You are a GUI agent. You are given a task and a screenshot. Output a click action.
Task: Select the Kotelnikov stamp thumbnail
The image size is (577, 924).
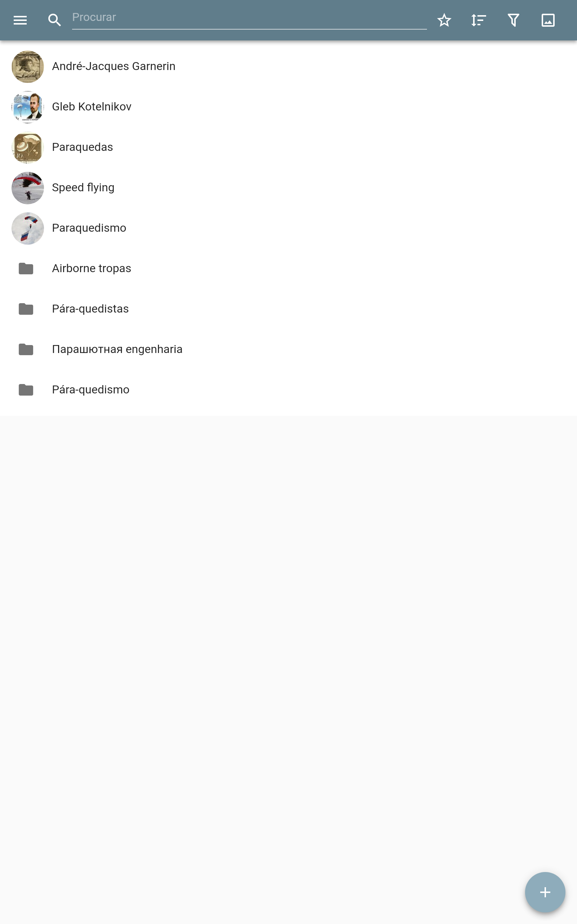(x=28, y=107)
